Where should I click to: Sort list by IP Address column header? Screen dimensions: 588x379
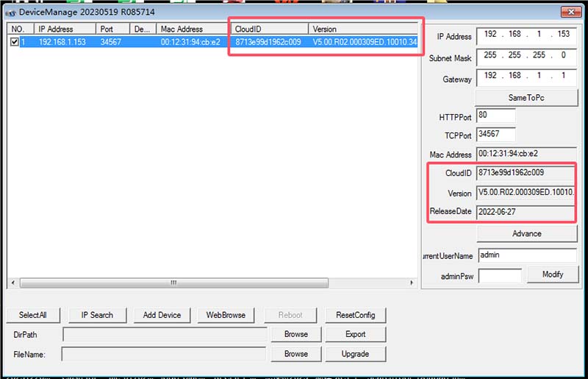click(x=65, y=29)
